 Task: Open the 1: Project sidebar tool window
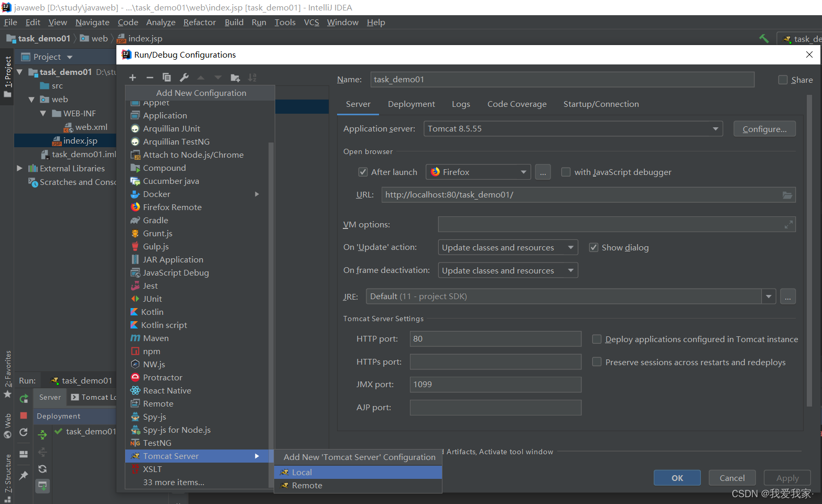point(7,76)
